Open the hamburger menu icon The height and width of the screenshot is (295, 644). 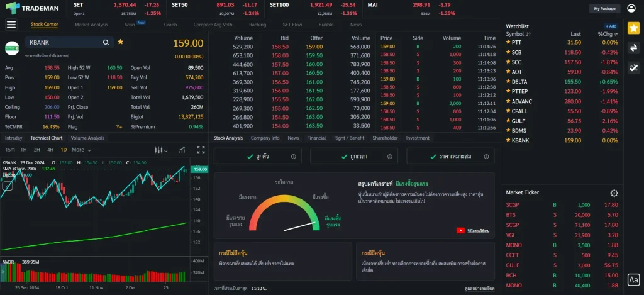[11, 25]
